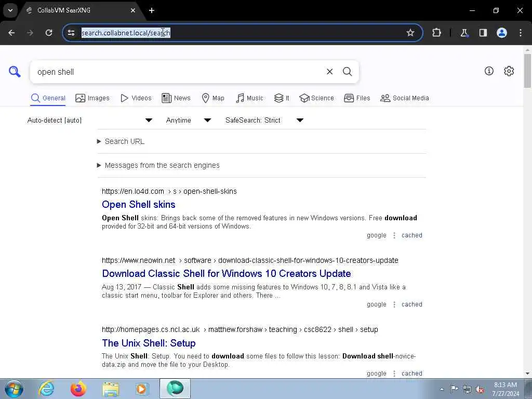Open Action Center flag in tray
This screenshot has height=399, width=532.
pos(454,389)
